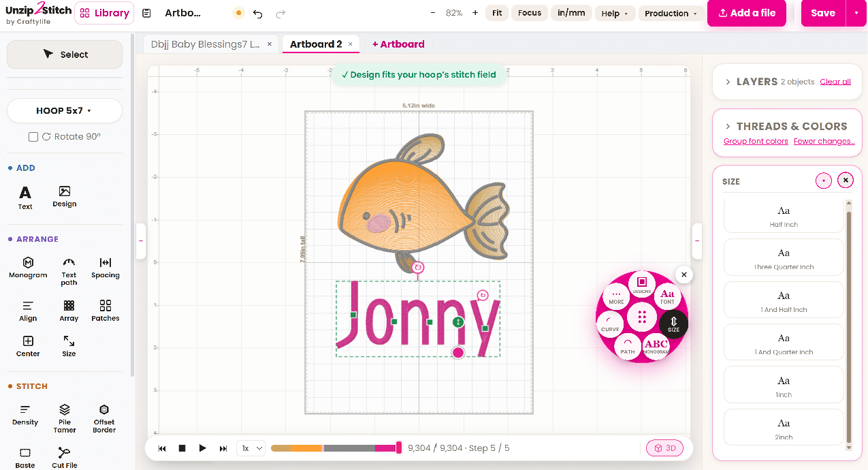Viewport: 868px width, 470px height.
Task: Open the Density stitch tool
Action: pos(25,414)
